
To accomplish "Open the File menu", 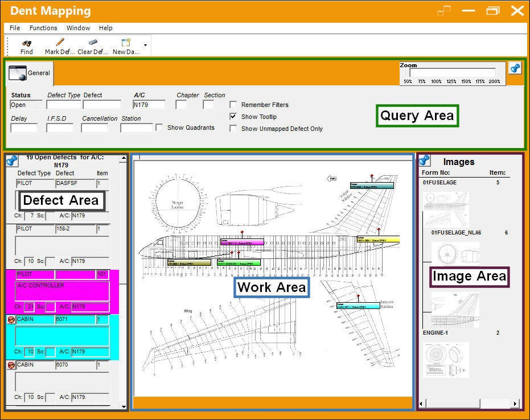I will point(15,28).
